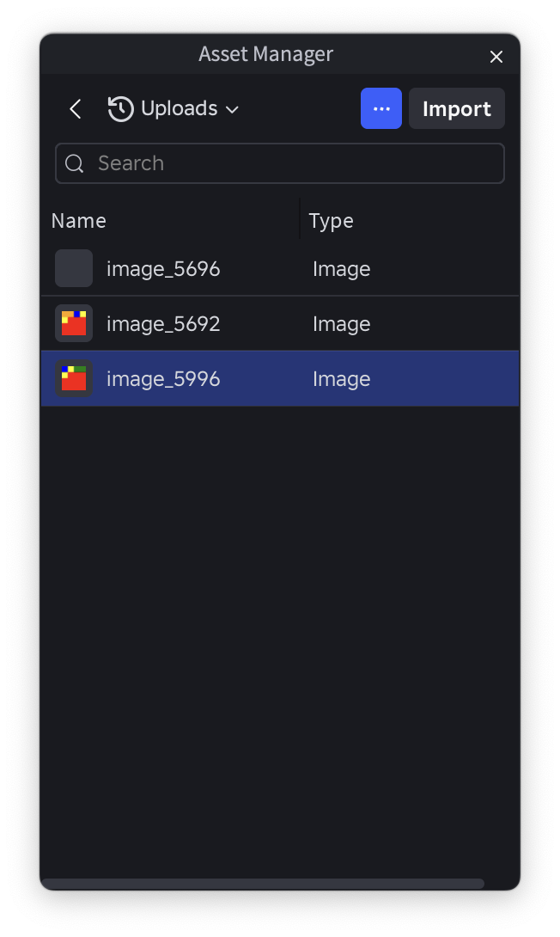This screenshot has width=560, height=937.
Task: Open the three-dots more options button
Action: pyautogui.click(x=380, y=108)
